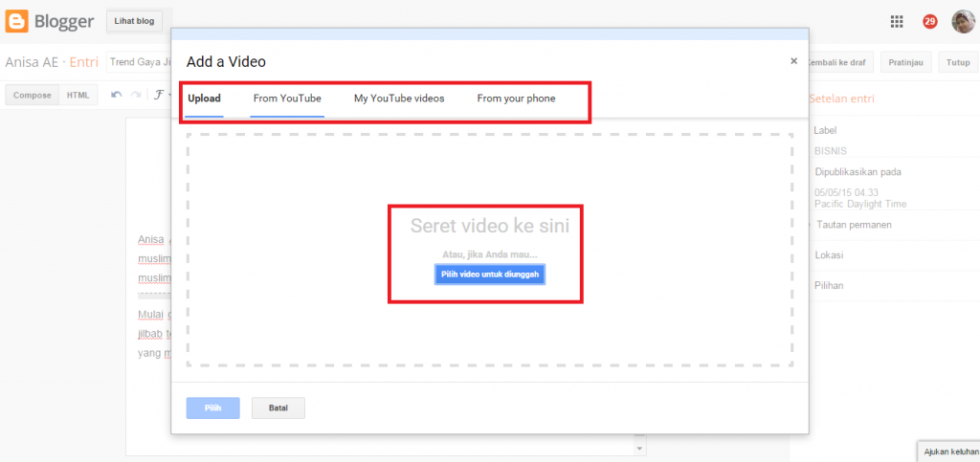Close the Add a Video dialog

(x=793, y=61)
